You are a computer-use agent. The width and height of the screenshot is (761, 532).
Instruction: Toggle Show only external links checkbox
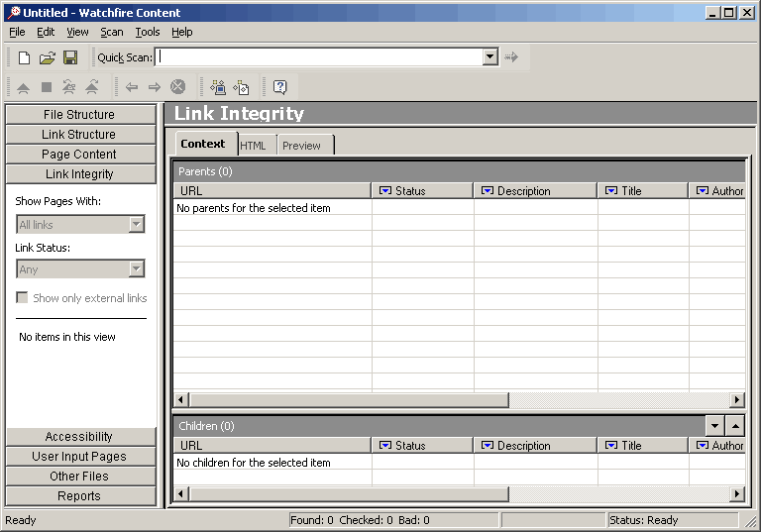(x=22, y=297)
